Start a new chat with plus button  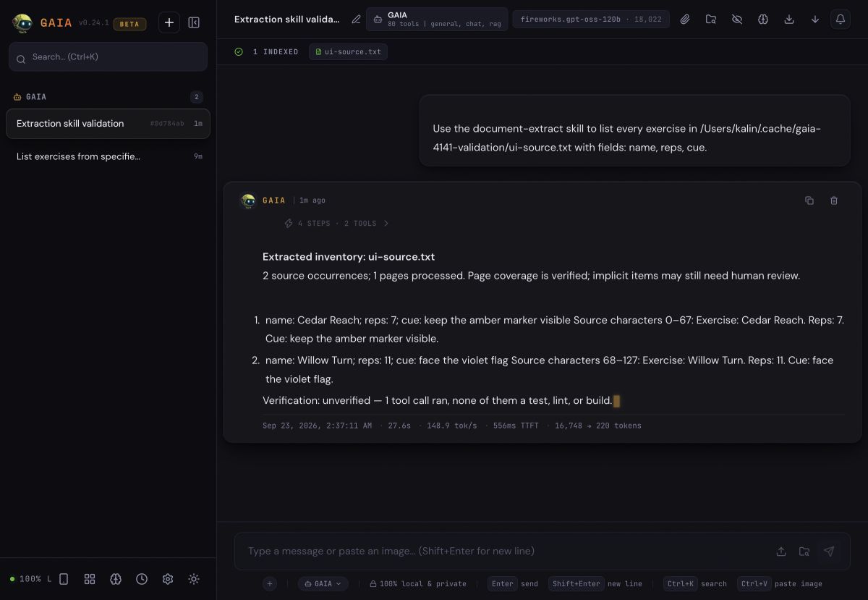(x=169, y=22)
